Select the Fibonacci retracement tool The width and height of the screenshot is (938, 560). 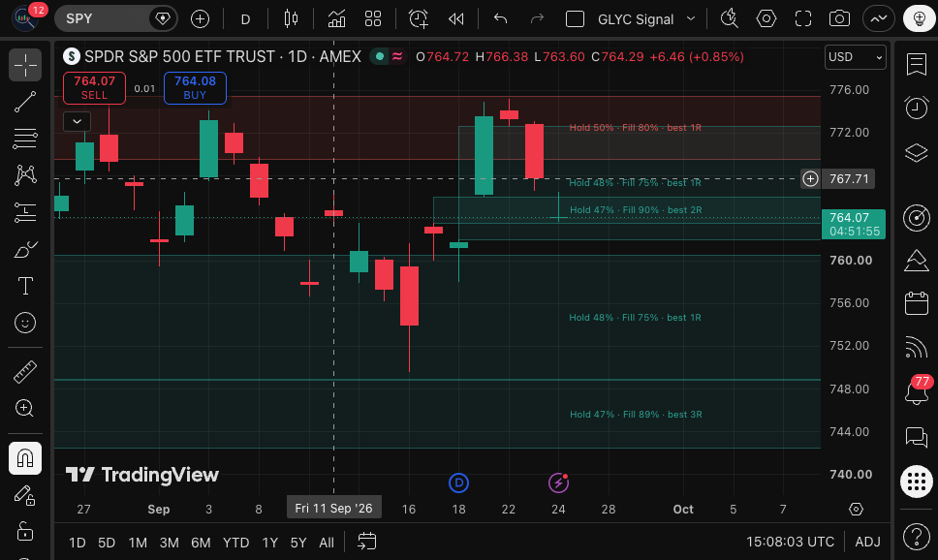(x=25, y=139)
